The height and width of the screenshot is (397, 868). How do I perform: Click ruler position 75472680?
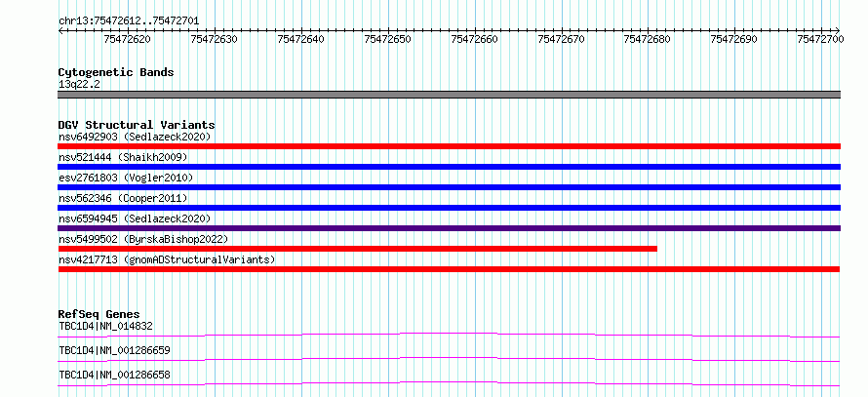(648, 39)
